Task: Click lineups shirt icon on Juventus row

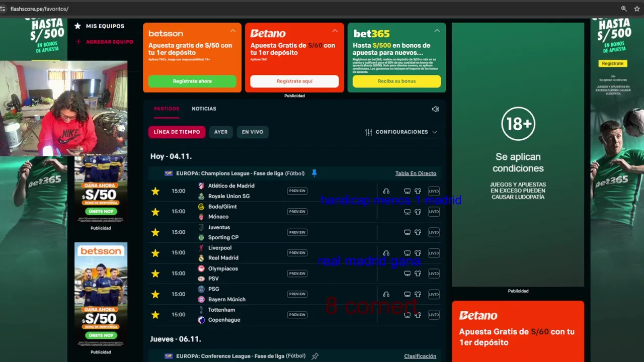Action: [418, 232]
